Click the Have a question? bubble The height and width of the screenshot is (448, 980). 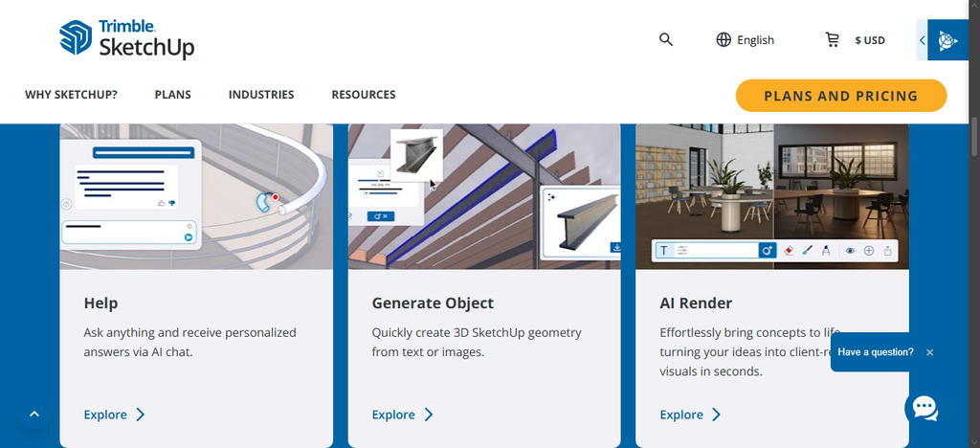(876, 352)
